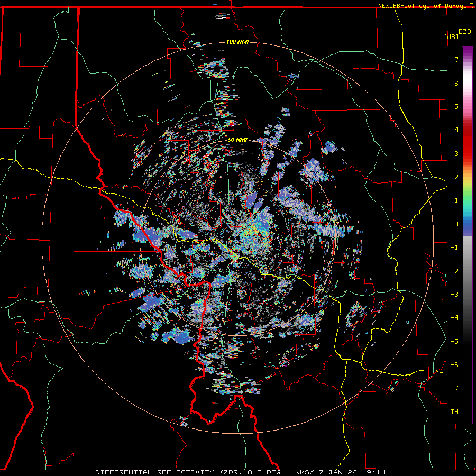Click the 1 value on color scale
Image resolution: width=476 pixels, height=476 pixels.
tap(456, 200)
